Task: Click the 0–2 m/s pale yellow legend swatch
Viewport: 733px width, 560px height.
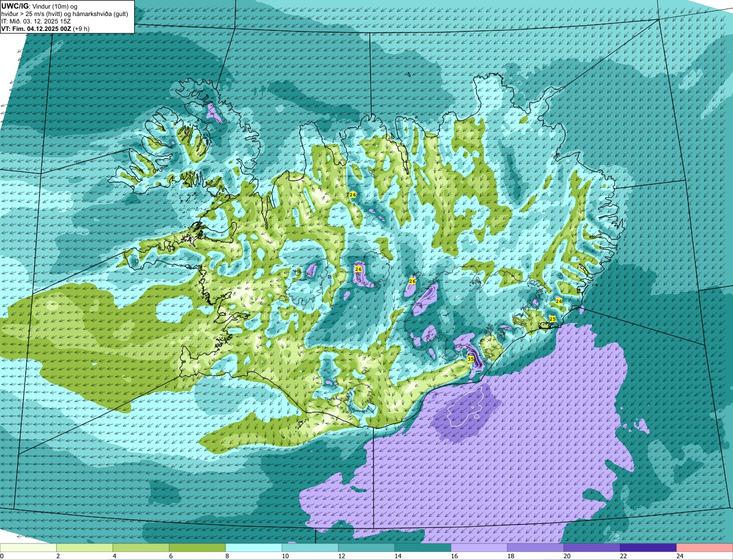Action: pos(29,548)
